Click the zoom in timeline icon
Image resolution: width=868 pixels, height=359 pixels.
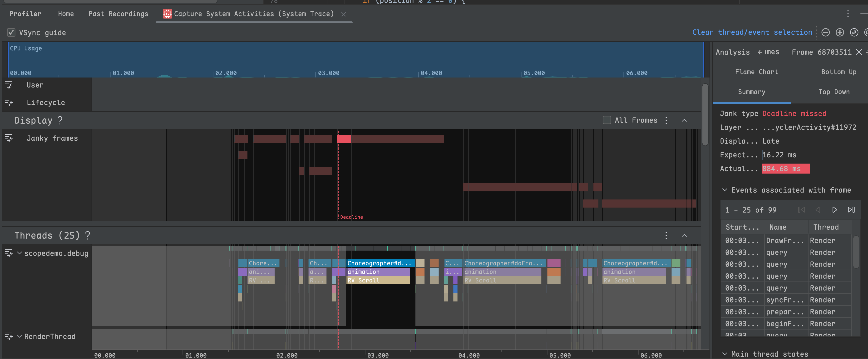tap(840, 32)
